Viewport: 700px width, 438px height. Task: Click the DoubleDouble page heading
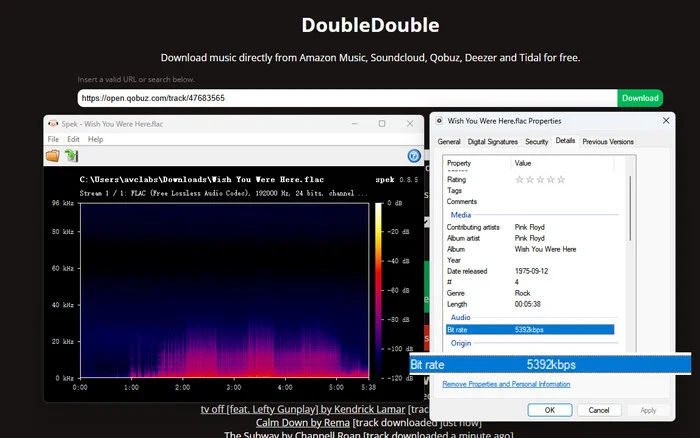(371, 25)
